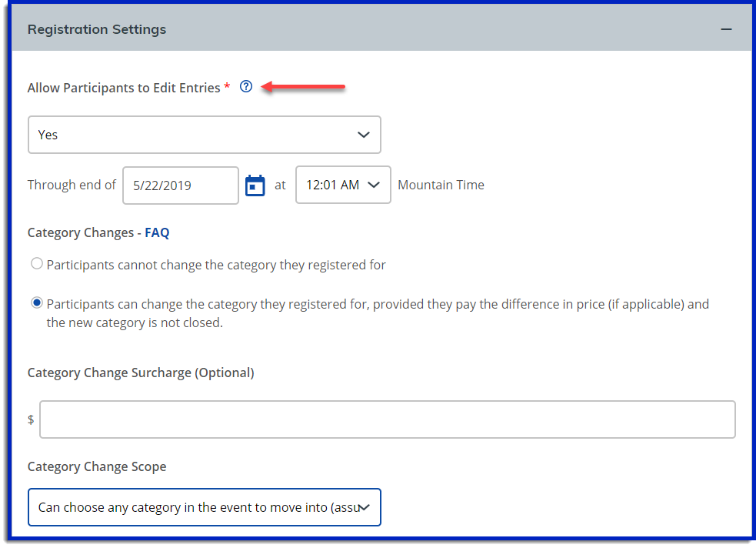
Task: Click into the Category Change Surcharge field
Action: [x=387, y=419]
